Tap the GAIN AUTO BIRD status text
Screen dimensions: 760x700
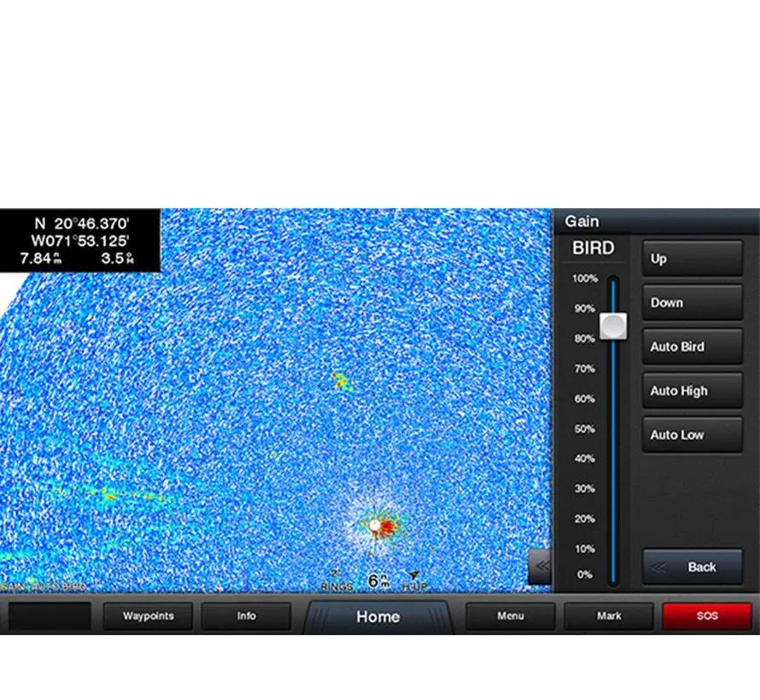pos(43,586)
